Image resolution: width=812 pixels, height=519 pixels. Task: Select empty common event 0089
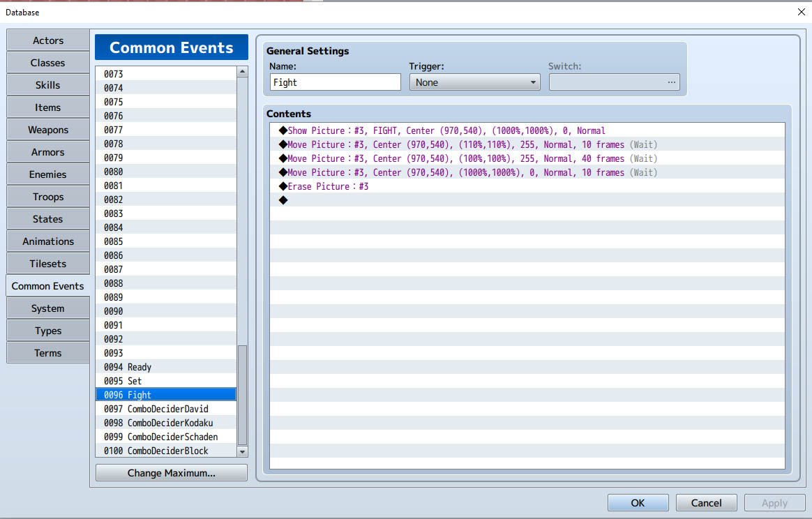(x=166, y=297)
